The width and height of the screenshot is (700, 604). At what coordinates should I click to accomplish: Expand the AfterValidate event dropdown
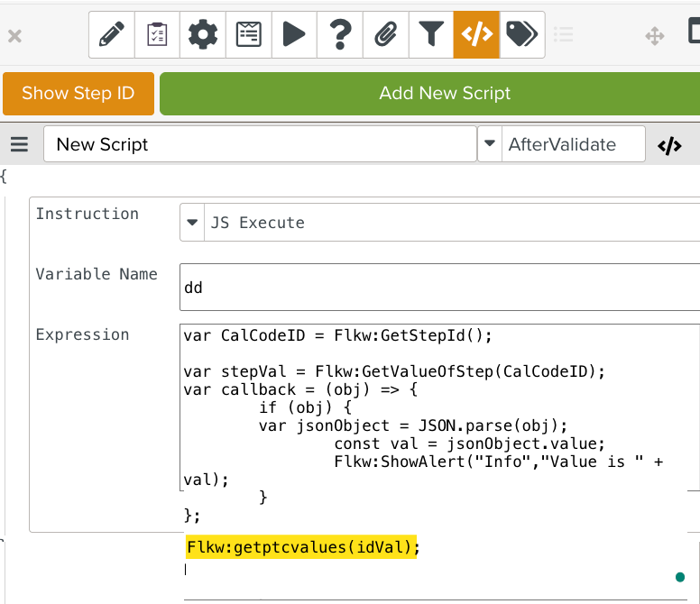point(490,144)
